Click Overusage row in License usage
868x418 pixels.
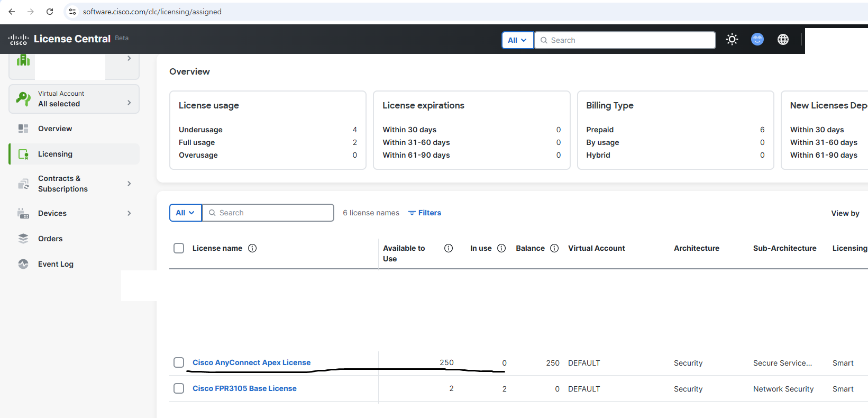tap(268, 155)
